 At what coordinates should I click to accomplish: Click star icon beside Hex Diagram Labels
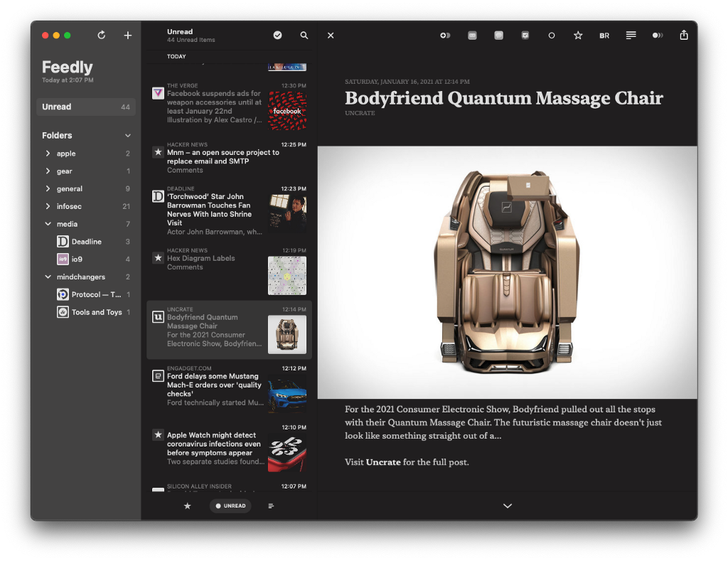[158, 257]
